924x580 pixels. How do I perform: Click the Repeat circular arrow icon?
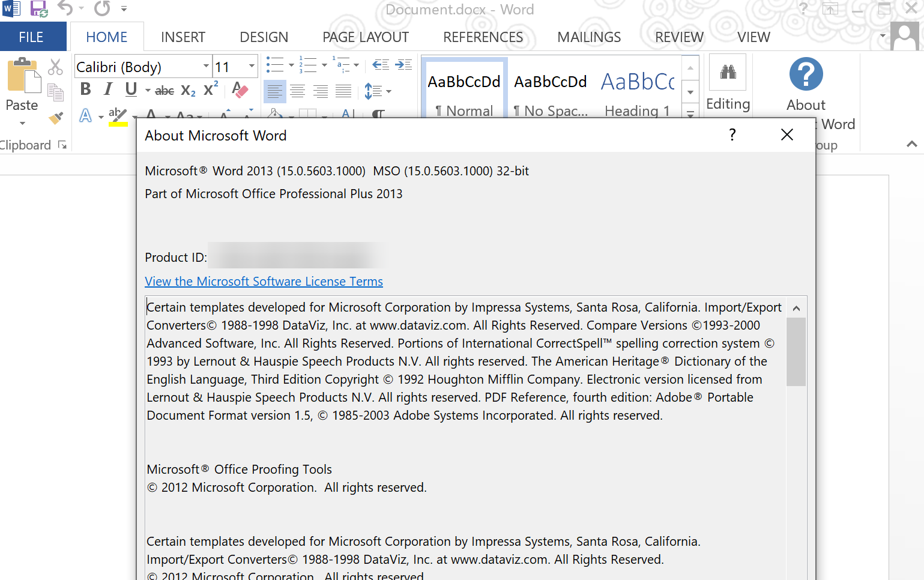coord(103,8)
